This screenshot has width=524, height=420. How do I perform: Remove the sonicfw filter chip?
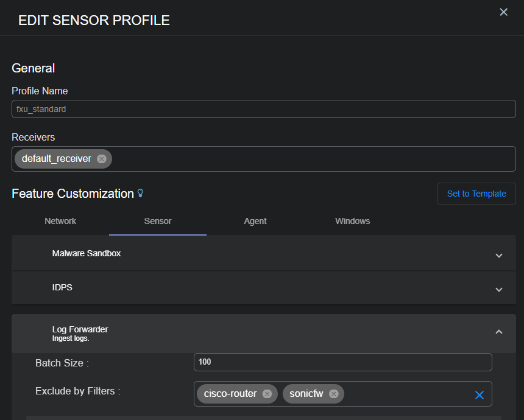pyautogui.click(x=333, y=394)
